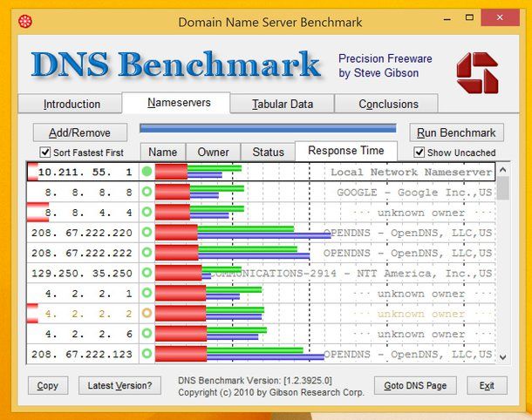The image size is (532, 420).
Task: Click the red DNS Benchmark title bar icon
Action: (25, 22)
